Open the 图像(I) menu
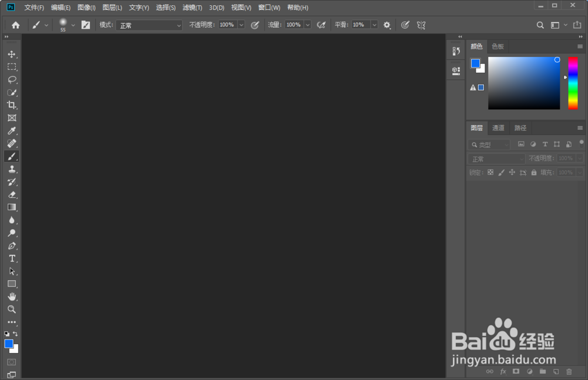 tap(86, 8)
